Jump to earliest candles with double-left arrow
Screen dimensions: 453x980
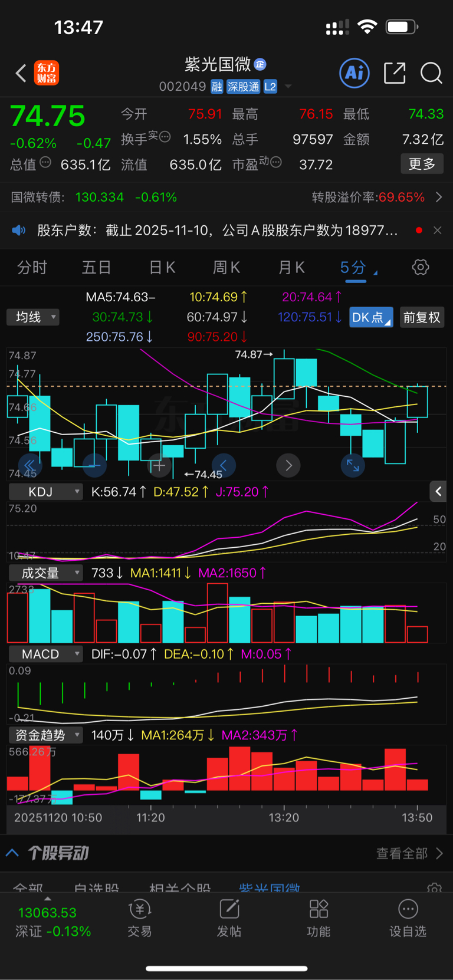coord(30,465)
